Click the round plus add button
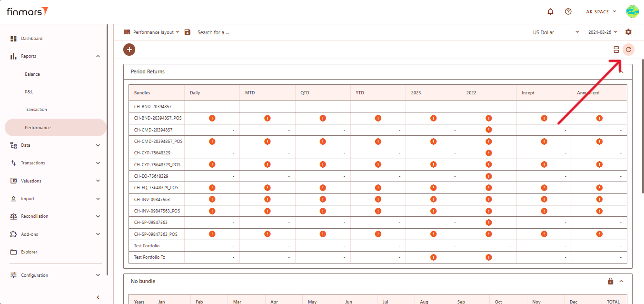This screenshot has height=304, width=644. [x=129, y=50]
